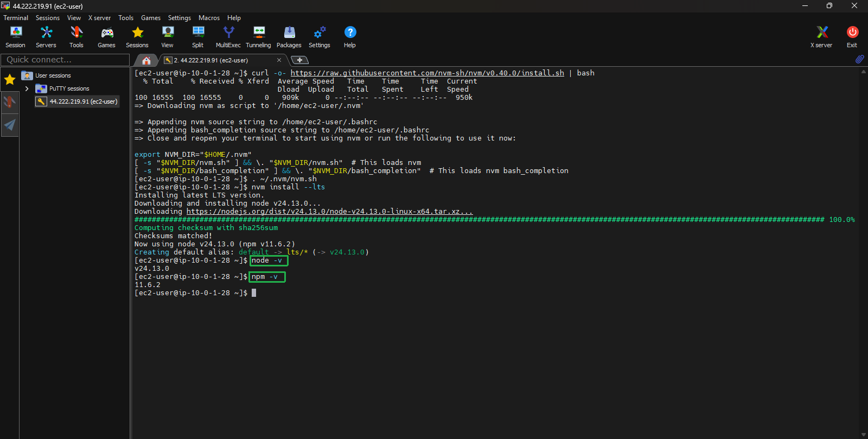Image resolution: width=868 pixels, height=439 pixels.
Task: Open the Settings gears toolbar icon
Action: 320,37
